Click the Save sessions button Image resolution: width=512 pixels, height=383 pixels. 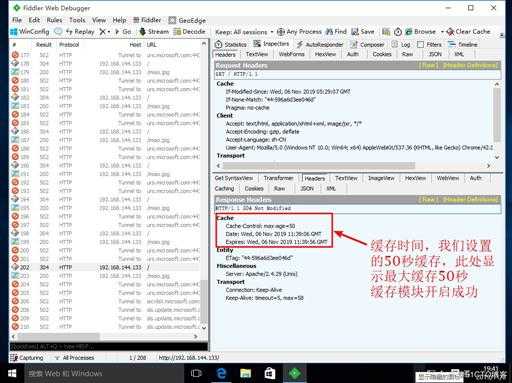(363, 32)
